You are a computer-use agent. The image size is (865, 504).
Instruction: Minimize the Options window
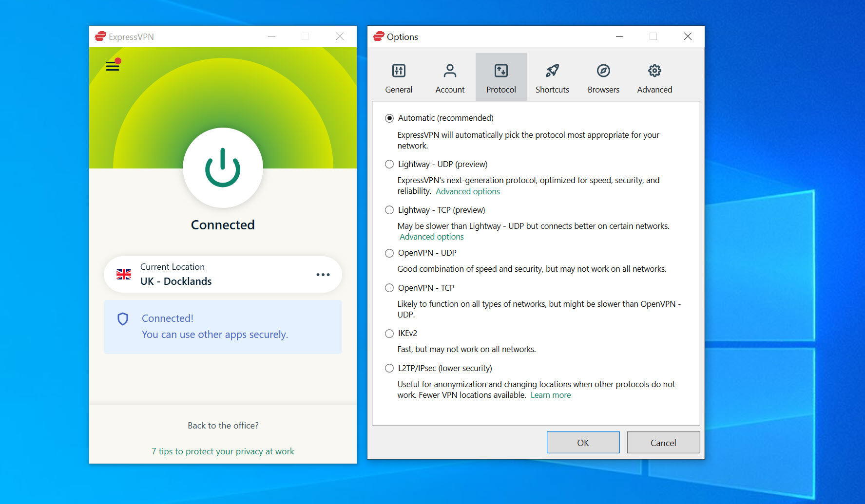(619, 37)
